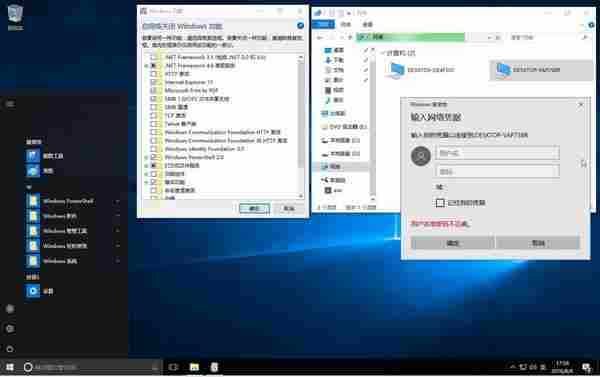Click 取消 in the Windows Features dialog
The height and width of the screenshot is (377, 600).
click(x=289, y=208)
